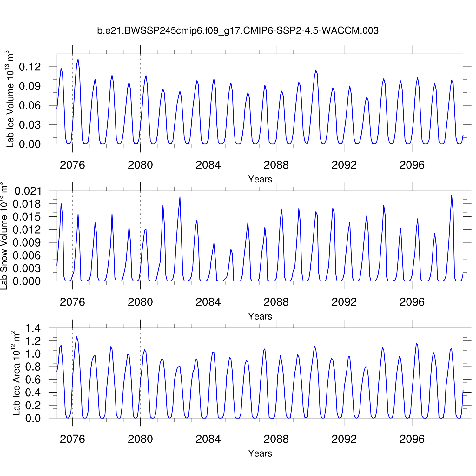Select the 2096 tick label in the bottom panel

click(x=412, y=439)
